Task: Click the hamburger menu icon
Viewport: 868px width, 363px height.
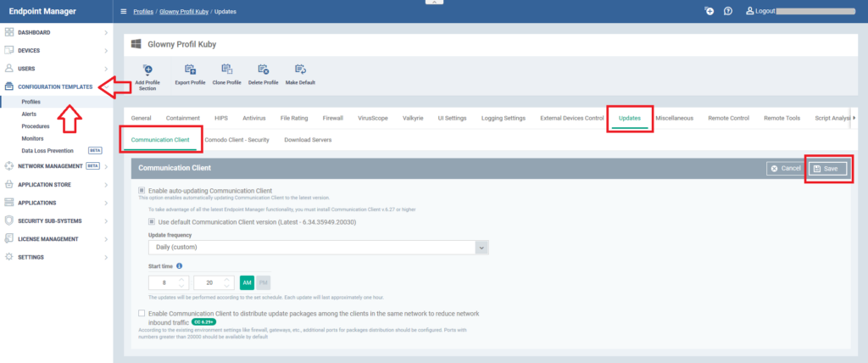Action: pos(124,12)
